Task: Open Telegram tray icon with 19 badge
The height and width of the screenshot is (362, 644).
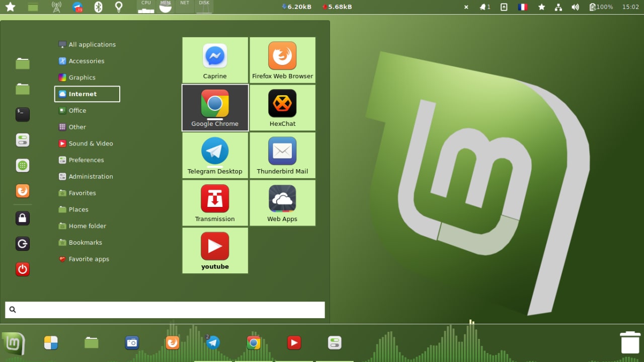Action: point(77,7)
